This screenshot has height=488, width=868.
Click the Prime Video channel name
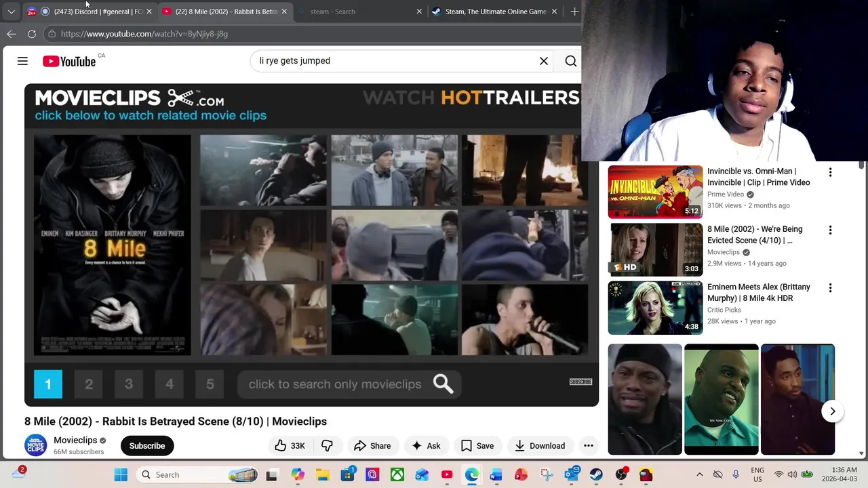[x=726, y=195]
